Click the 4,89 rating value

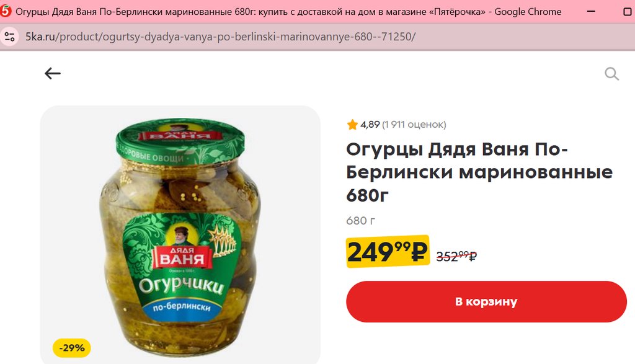click(370, 124)
